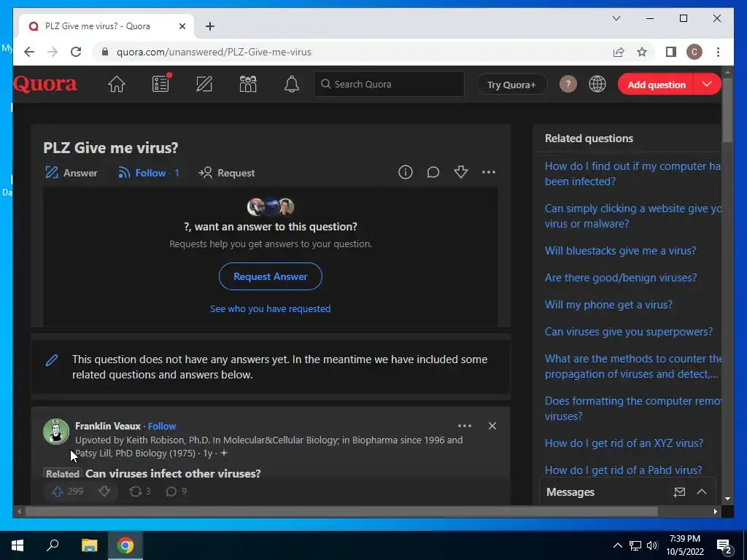
Task: Upvote the answer with 299 upvotes
Action: pyautogui.click(x=67, y=491)
